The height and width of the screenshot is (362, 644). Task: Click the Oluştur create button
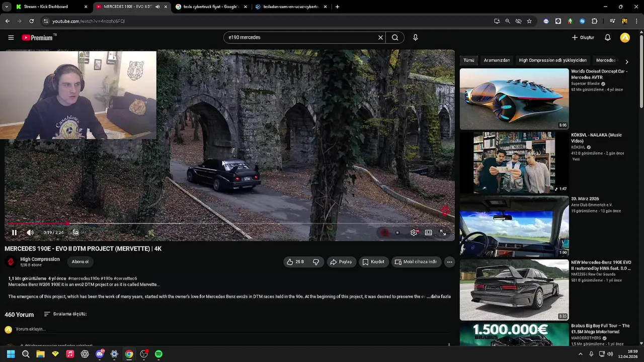pyautogui.click(x=583, y=37)
